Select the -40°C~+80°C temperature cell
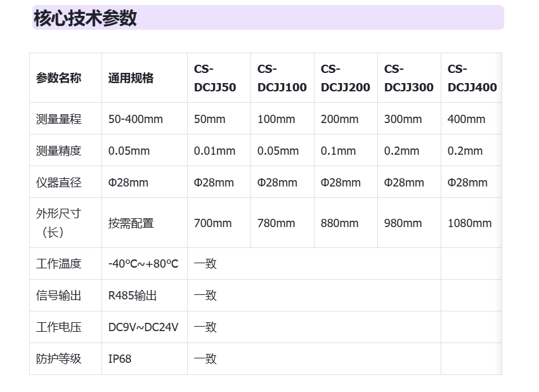This screenshot has height=392, width=539. coord(143,263)
